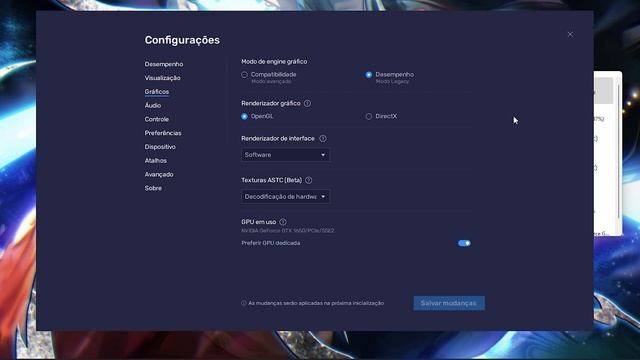The width and height of the screenshot is (640, 360).
Task: Show info about Texturas ASTC (Beta)
Action: point(309,180)
